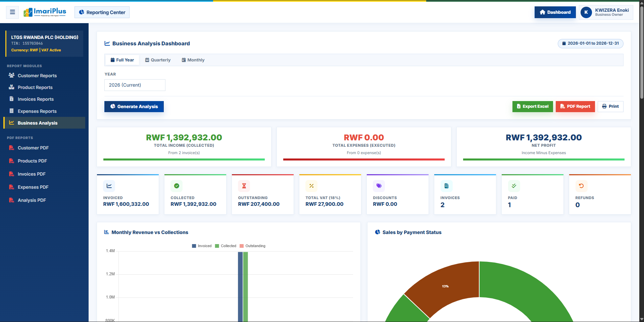Click the Paid double-check icon
The width and height of the screenshot is (644, 322).
point(514,186)
